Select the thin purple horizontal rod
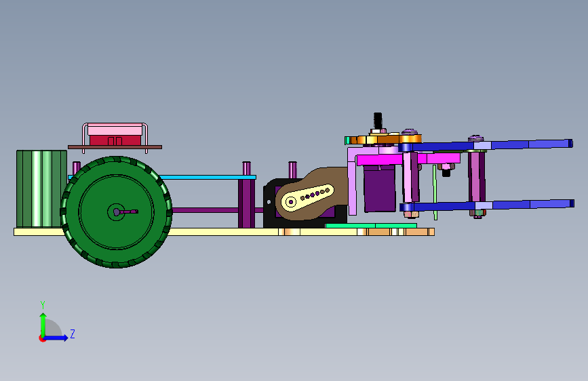The height and width of the screenshot is (381, 588). tap(204, 210)
